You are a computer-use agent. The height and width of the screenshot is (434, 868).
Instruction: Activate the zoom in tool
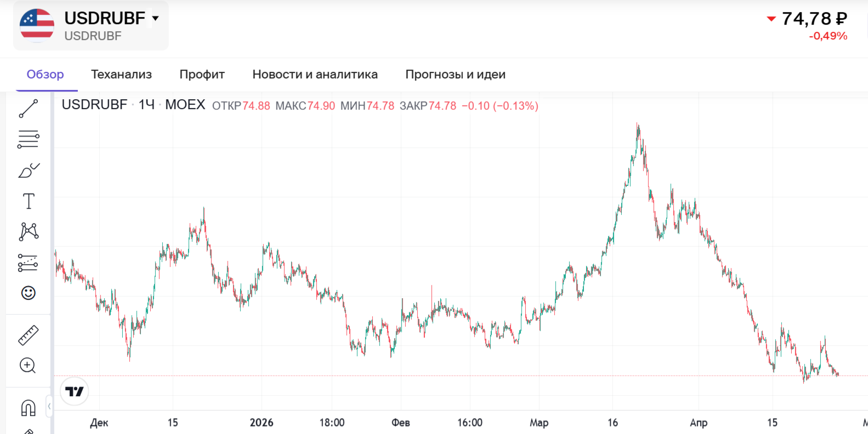29,366
